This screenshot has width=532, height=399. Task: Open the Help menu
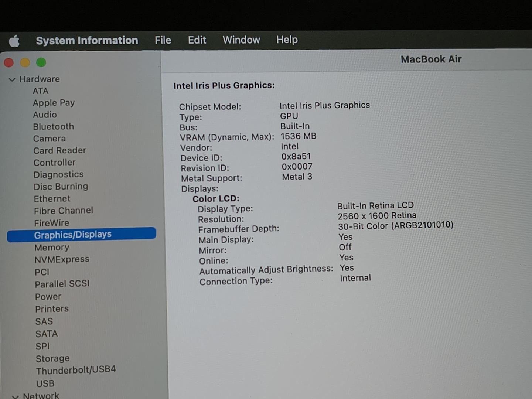click(x=287, y=40)
